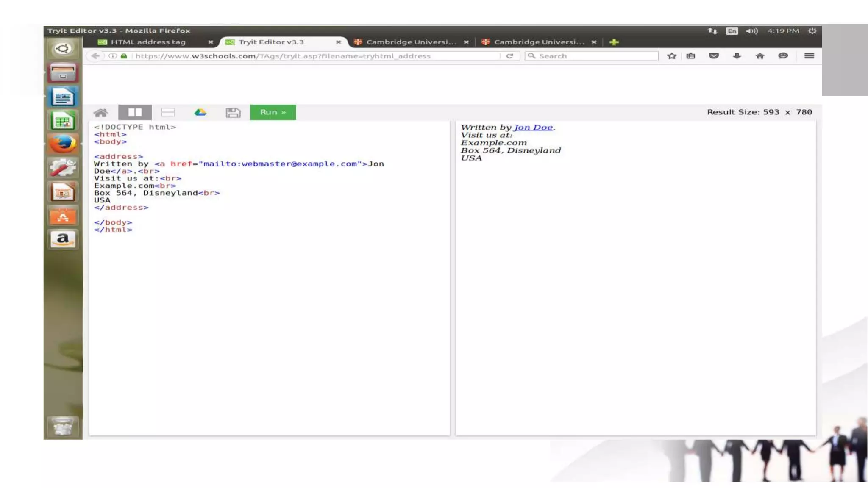Click the Firefox back arrow
Viewport: 868px width, 488px height.
[x=95, y=56]
